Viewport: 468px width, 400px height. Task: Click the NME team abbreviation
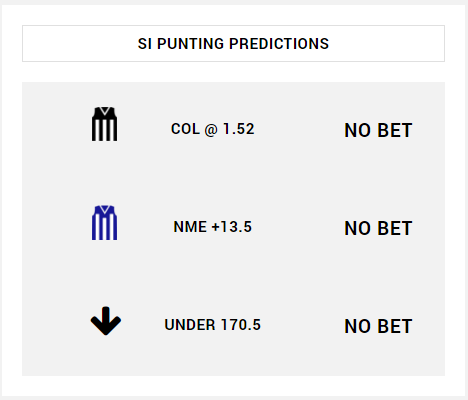(x=190, y=227)
